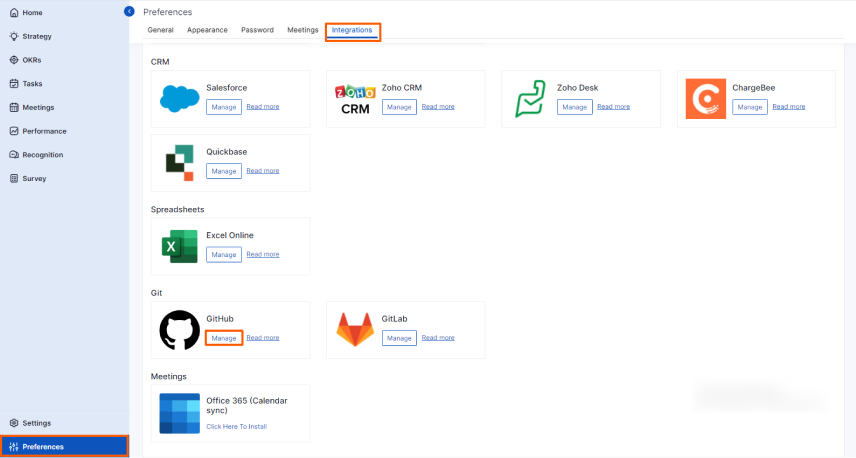Switch to the Meetings preferences tab
The width and height of the screenshot is (856, 458).
click(303, 30)
